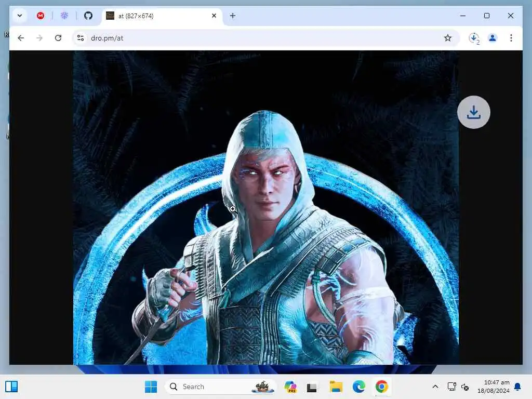Bookmark this page with star icon
Viewport: 532px width, 399px height.
[x=448, y=38]
